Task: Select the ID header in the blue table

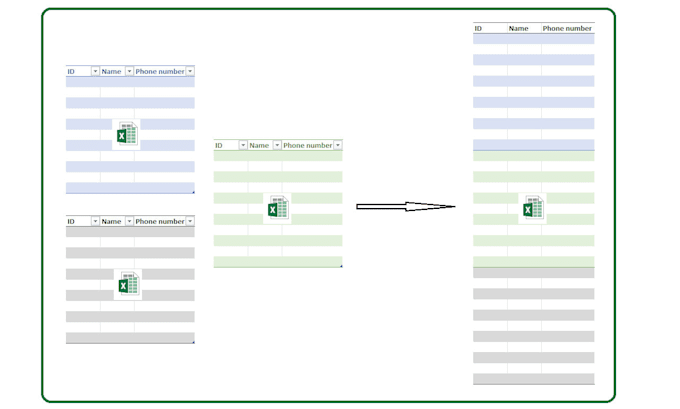Action: coord(71,72)
